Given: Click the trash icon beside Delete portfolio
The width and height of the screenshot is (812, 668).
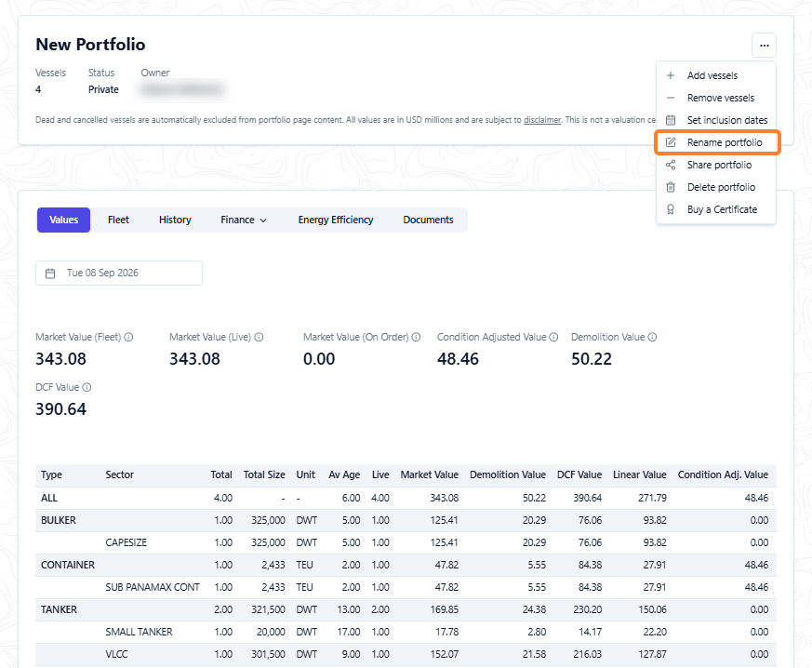Looking at the screenshot, I should click(671, 187).
